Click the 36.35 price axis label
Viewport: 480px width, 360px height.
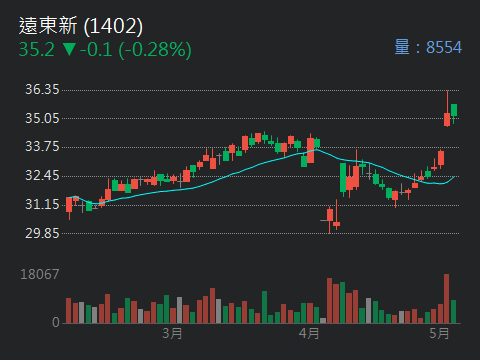tap(42, 89)
